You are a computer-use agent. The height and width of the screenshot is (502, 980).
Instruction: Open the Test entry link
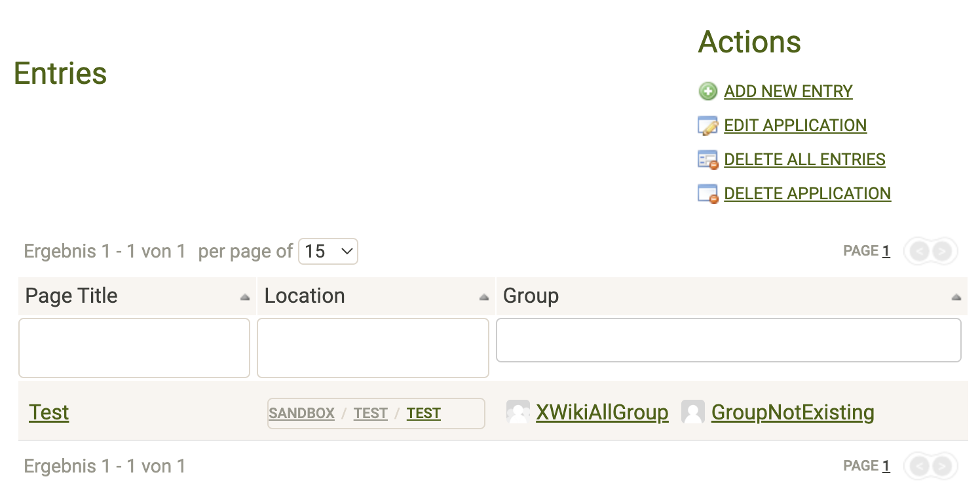(49, 412)
